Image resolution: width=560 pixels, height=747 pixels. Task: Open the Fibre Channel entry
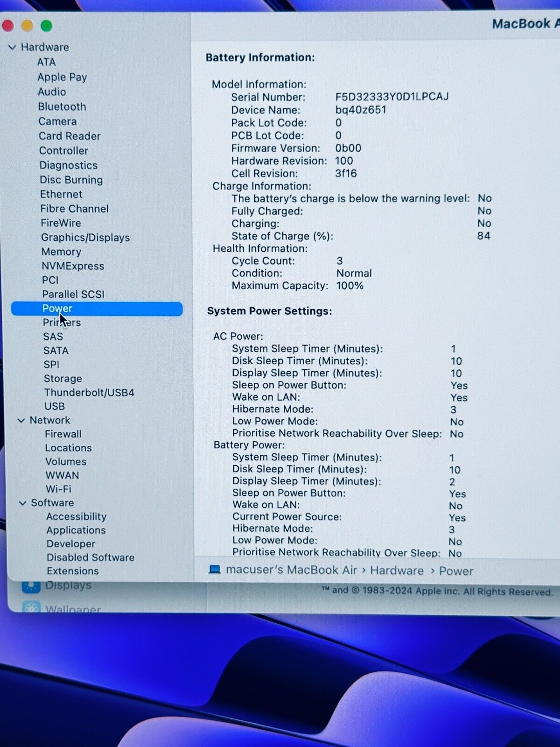point(74,209)
